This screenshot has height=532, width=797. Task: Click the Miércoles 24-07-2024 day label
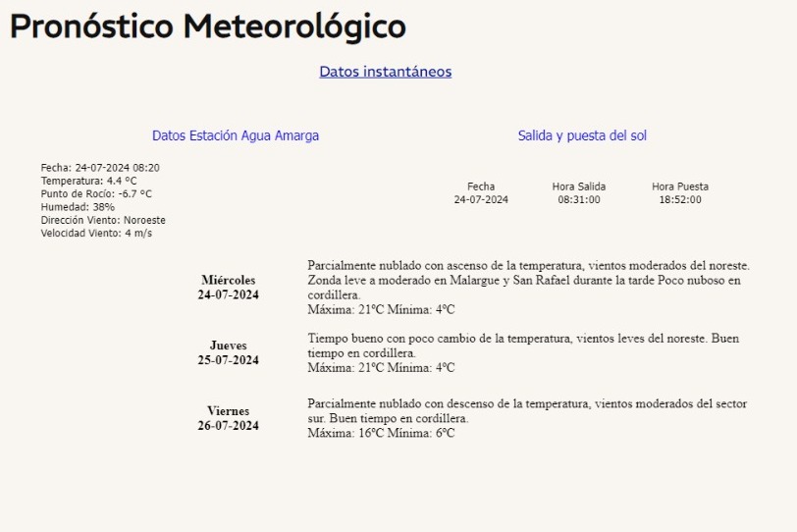coord(228,288)
